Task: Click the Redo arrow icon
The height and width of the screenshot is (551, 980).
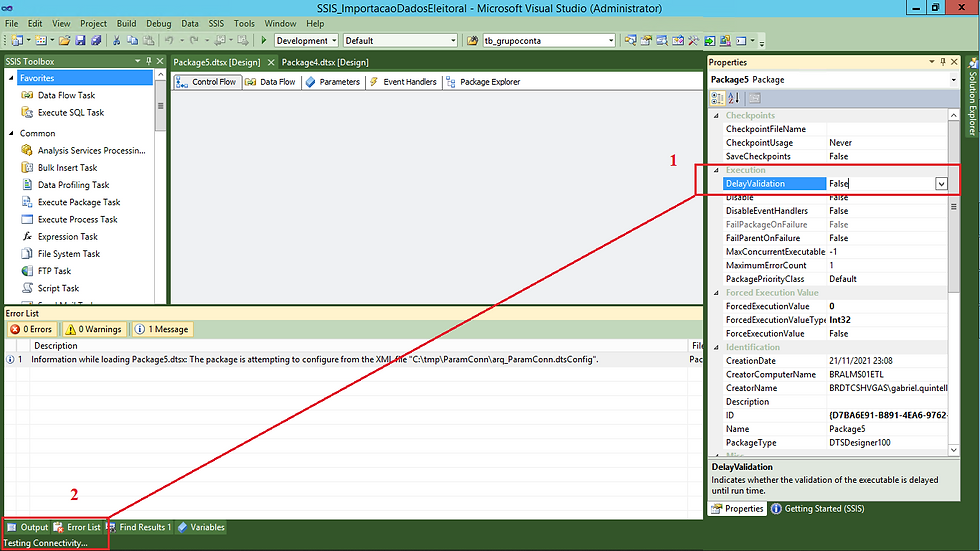Action: tap(194, 41)
